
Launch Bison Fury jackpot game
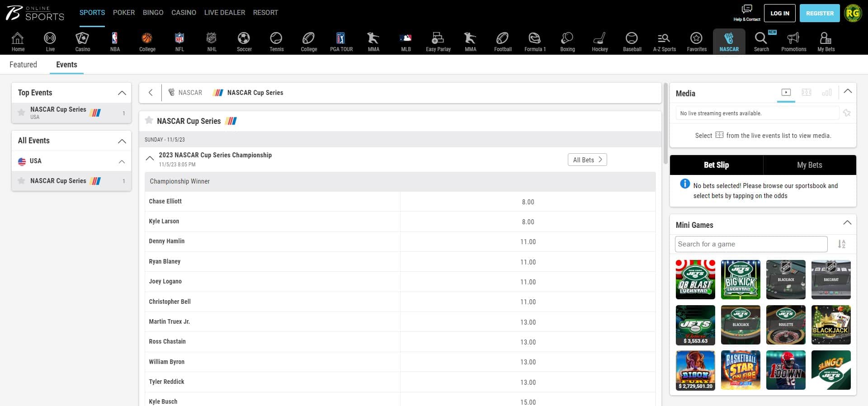point(695,370)
